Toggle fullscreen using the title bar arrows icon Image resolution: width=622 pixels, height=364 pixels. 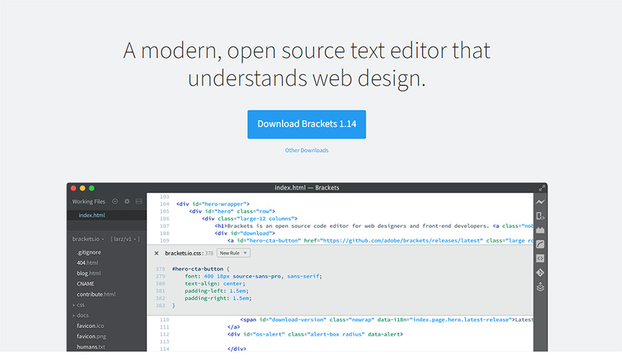point(541,188)
